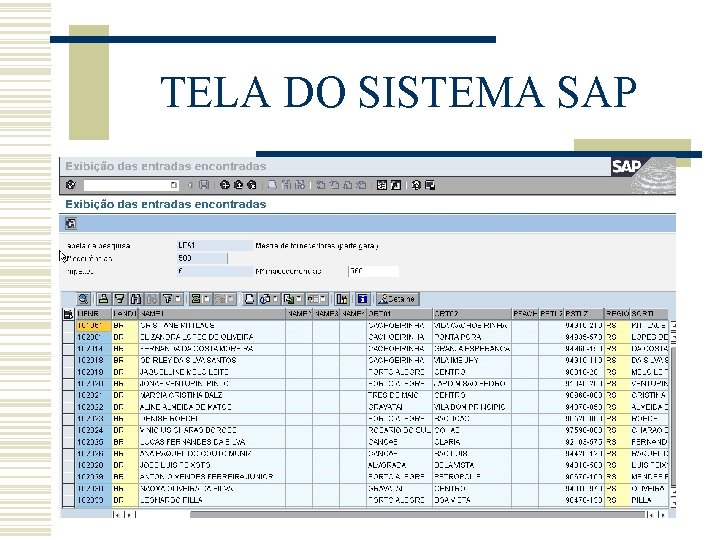This screenshot has width=720, height=540.
Task: Click the green Enter checkmark icon
Action: tap(71, 185)
